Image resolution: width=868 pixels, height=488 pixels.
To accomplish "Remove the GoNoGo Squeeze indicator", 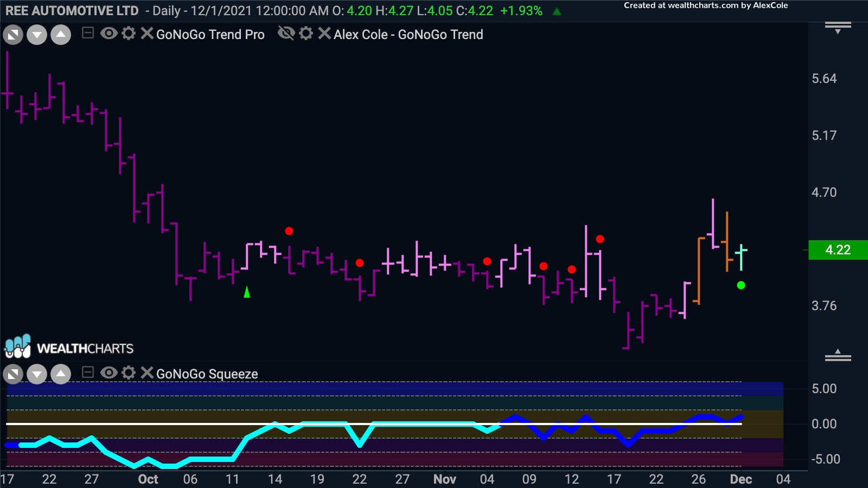I will coord(146,373).
